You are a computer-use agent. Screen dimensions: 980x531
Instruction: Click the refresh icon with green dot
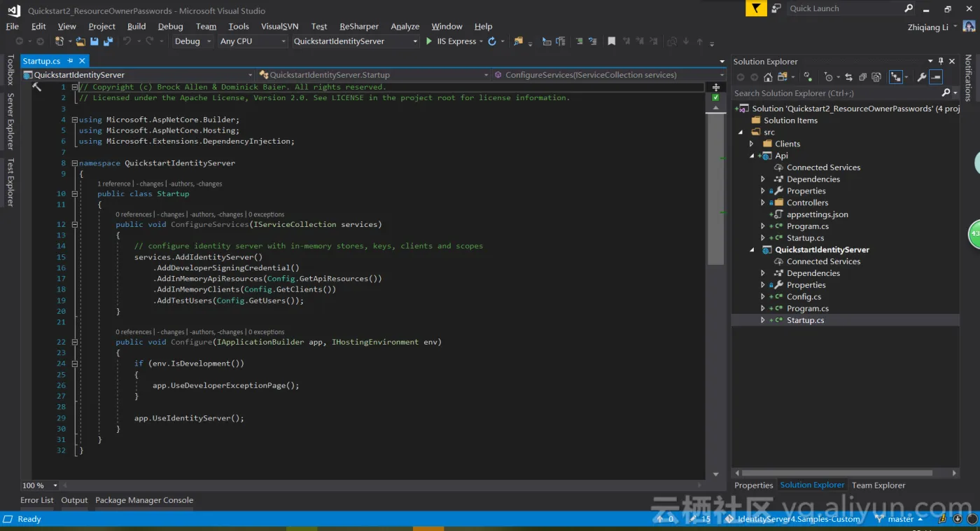808,77
